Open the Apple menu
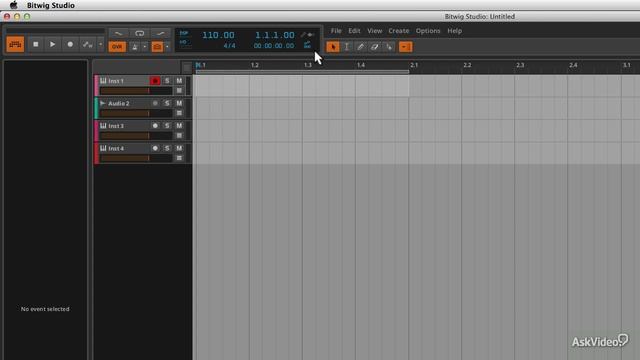640x360 pixels. coord(13,5)
